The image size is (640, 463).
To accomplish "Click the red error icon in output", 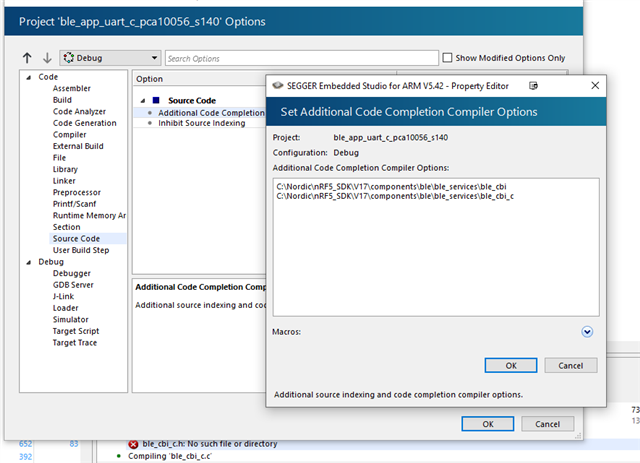I will [x=133, y=444].
